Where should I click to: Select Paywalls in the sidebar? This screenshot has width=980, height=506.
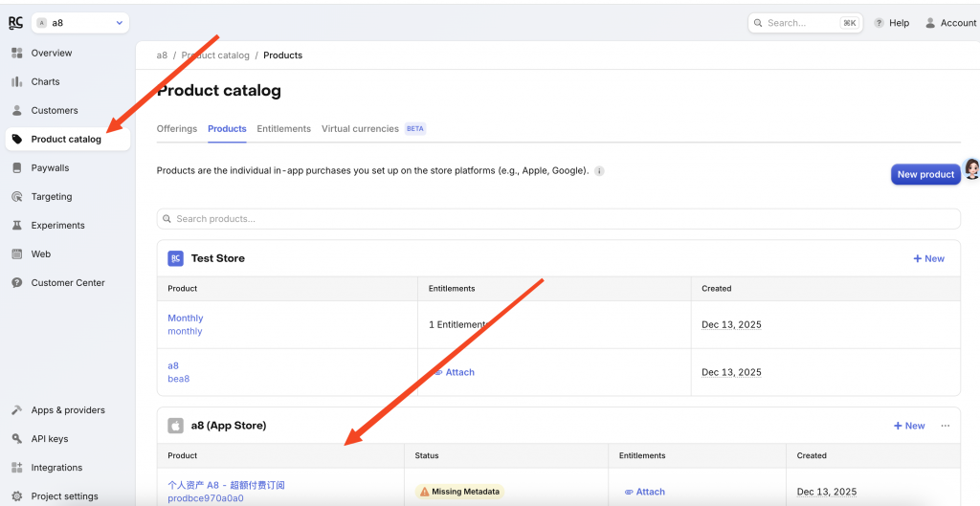pos(50,167)
